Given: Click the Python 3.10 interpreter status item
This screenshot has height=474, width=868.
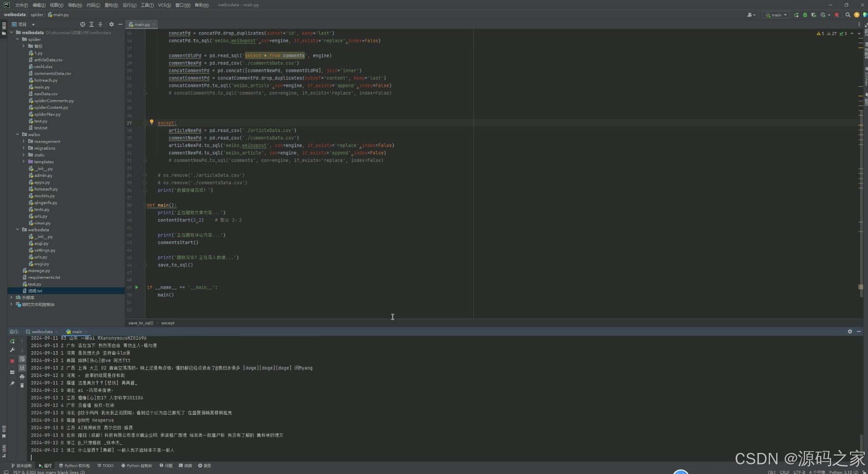Looking at the screenshot, I should (843, 472).
